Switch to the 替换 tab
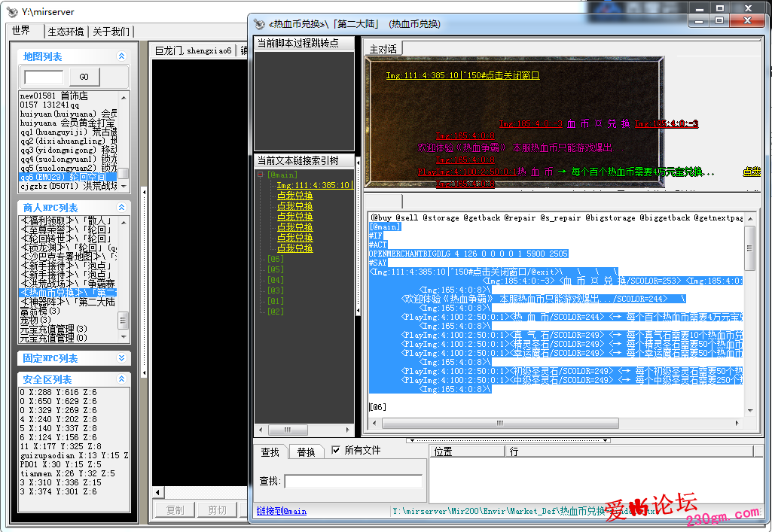 click(x=306, y=451)
